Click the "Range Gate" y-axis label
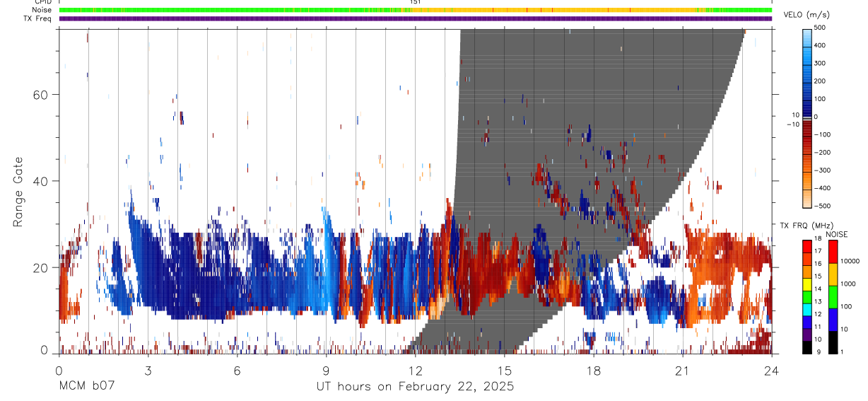Screen dimensions: 868x401 tap(18, 192)
